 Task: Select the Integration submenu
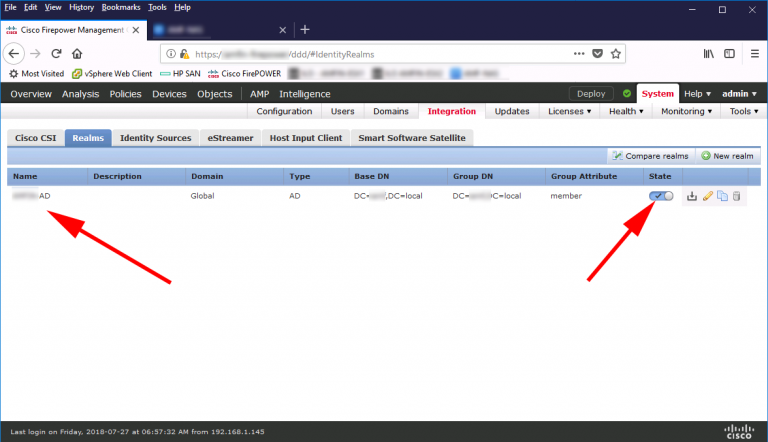coord(452,111)
